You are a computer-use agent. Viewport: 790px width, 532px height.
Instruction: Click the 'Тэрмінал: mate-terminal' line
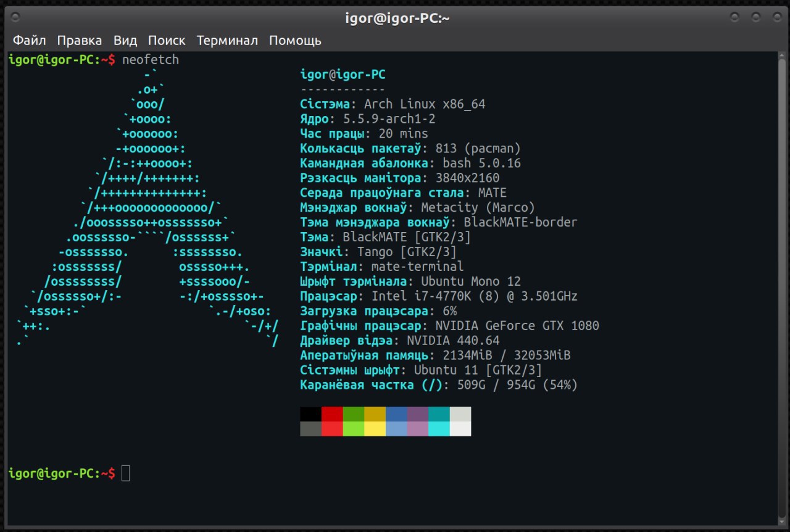tap(382, 267)
